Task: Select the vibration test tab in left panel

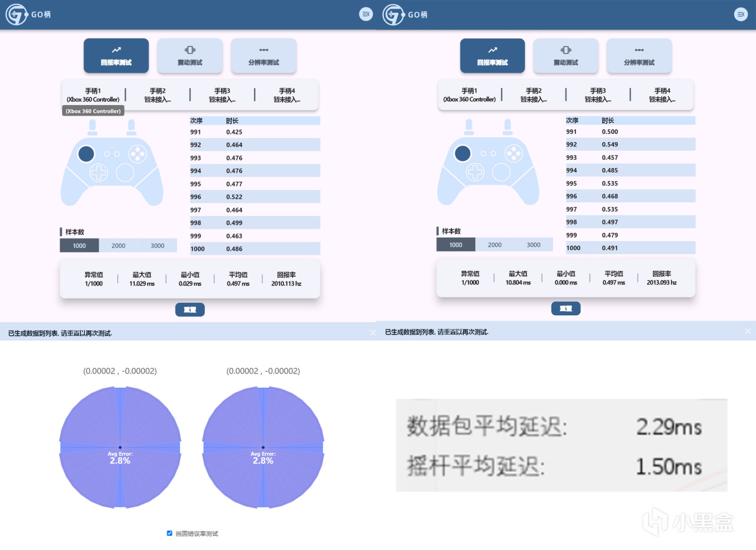Action: point(190,55)
